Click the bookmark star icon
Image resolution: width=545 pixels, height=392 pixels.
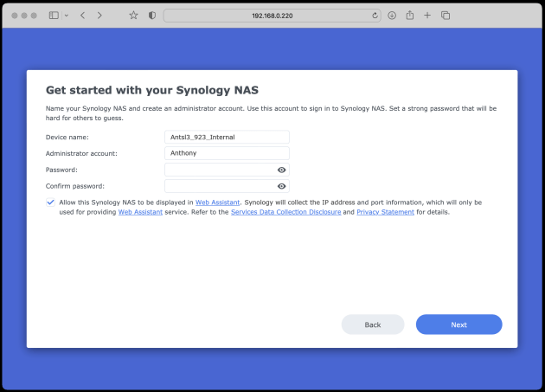pos(133,16)
